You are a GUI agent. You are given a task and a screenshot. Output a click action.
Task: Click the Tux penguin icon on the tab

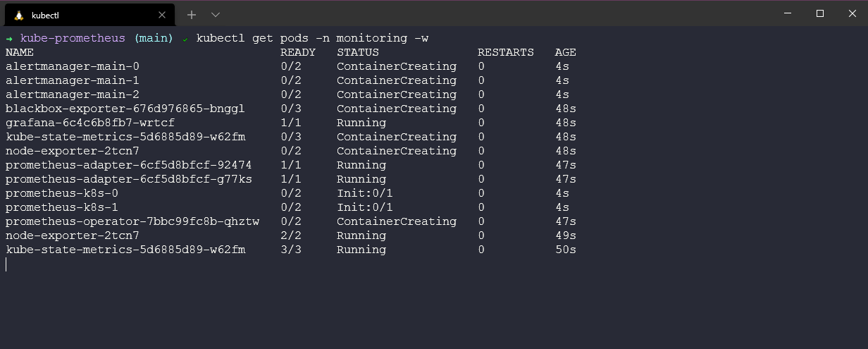pos(19,15)
